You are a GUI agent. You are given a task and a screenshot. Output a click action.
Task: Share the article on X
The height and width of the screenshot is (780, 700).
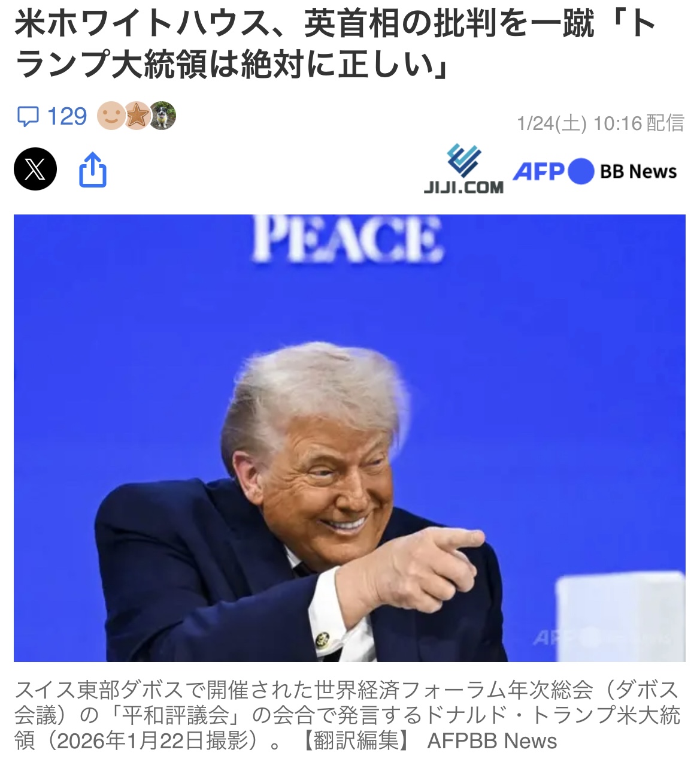(x=35, y=169)
